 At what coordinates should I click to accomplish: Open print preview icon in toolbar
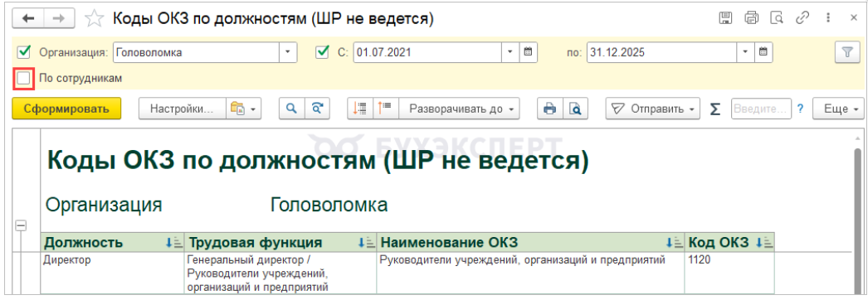576,109
